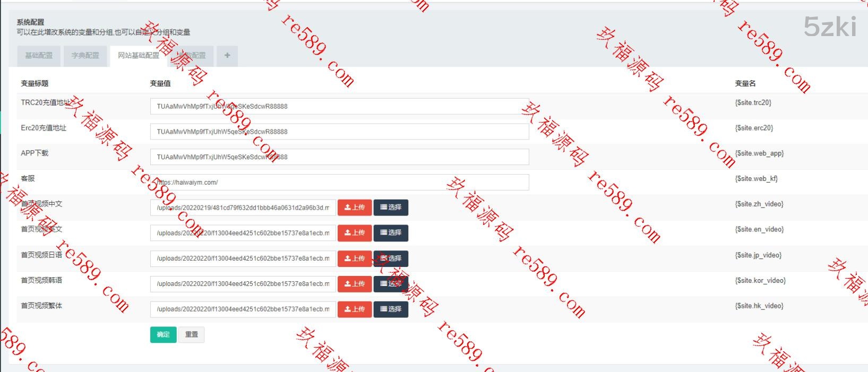The height and width of the screenshot is (372, 868).
Task: Click 上传 upload button for 首页视频中文
Action: click(x=355, y=207)
